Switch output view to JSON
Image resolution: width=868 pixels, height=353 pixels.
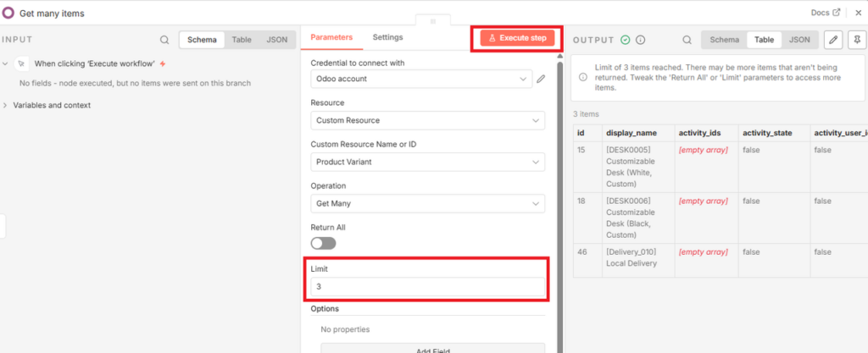point(799,40)
